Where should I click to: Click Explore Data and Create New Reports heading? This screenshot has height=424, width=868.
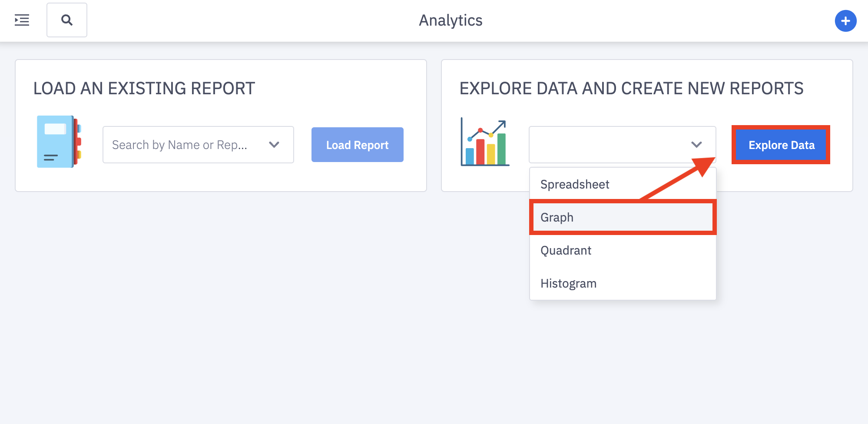pyautogui.click(x=631, y=88)
